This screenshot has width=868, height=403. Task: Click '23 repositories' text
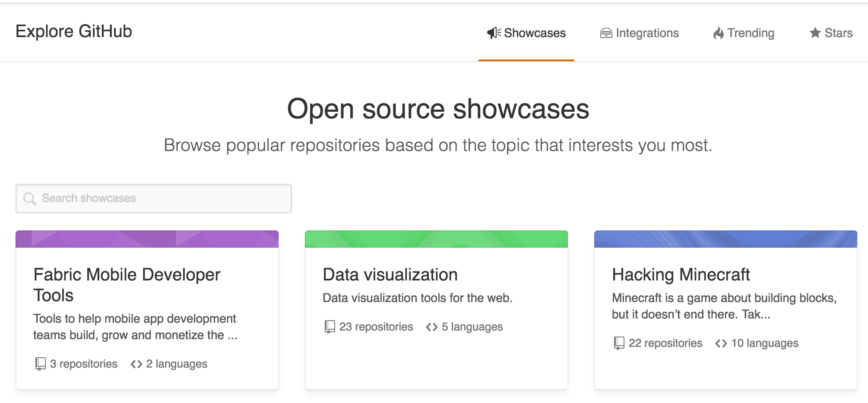point(376,327)
